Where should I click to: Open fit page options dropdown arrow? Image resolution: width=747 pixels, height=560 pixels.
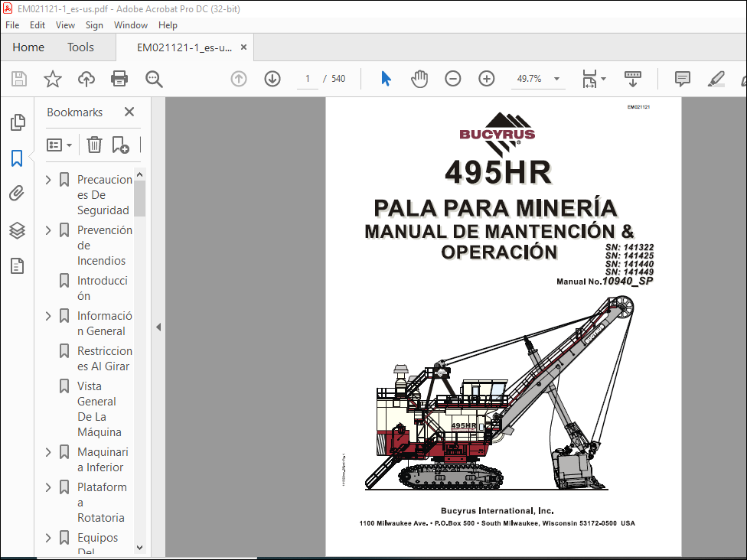tap(604, 79)
